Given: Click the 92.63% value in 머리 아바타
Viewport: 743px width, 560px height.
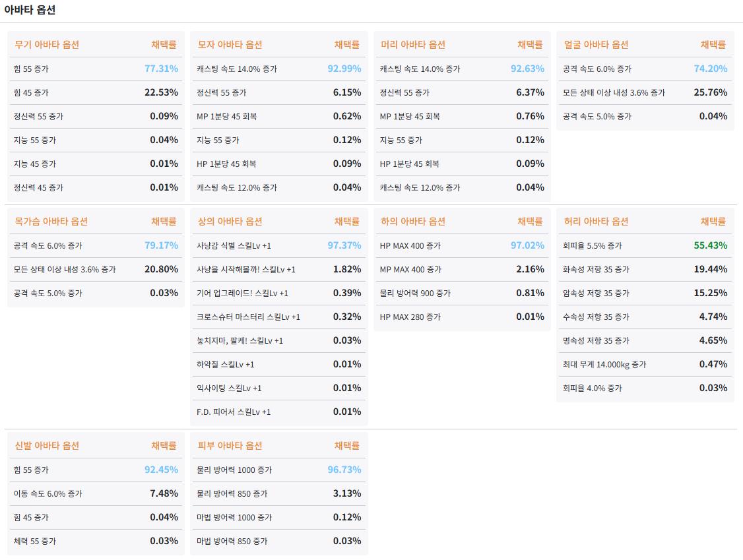Looking at the screenshot, I should pyautogui.click(x=527, y=69).
